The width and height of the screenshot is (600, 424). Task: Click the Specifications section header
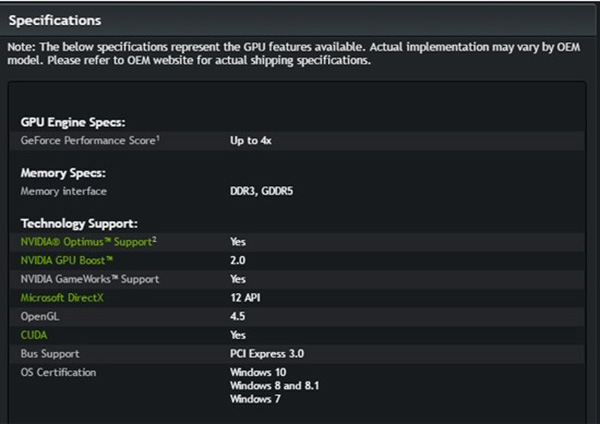55,20
